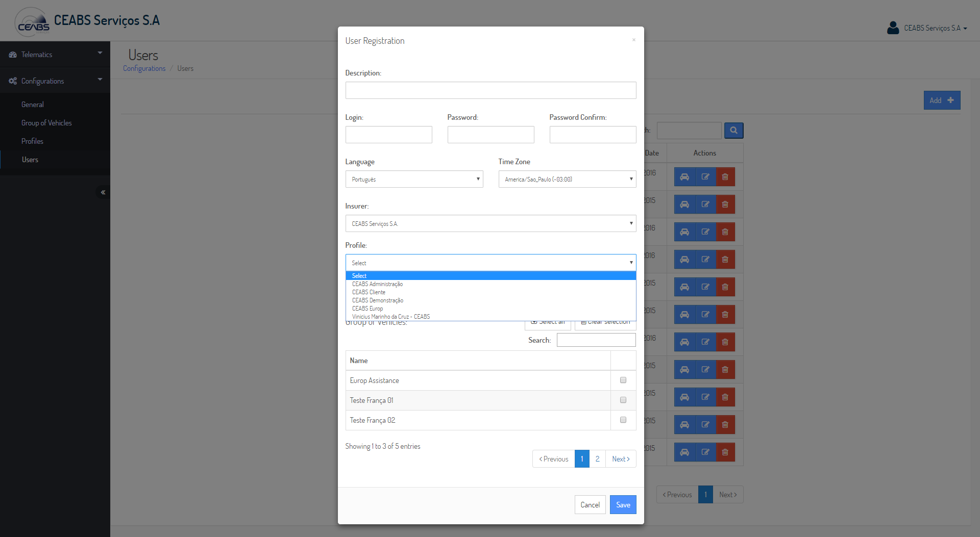Click the Name column header
This screenshot has height=537, width=980.
pos(478,361)
